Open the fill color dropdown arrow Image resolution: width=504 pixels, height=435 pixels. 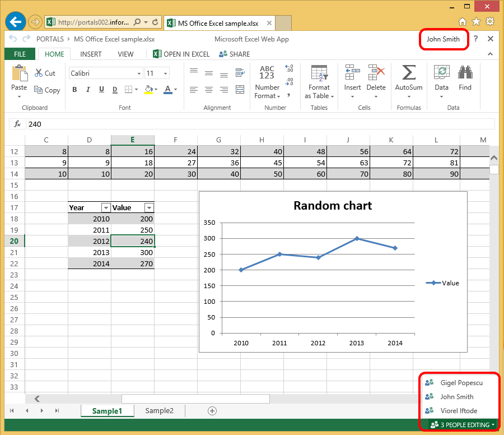(x=156, y=90)
